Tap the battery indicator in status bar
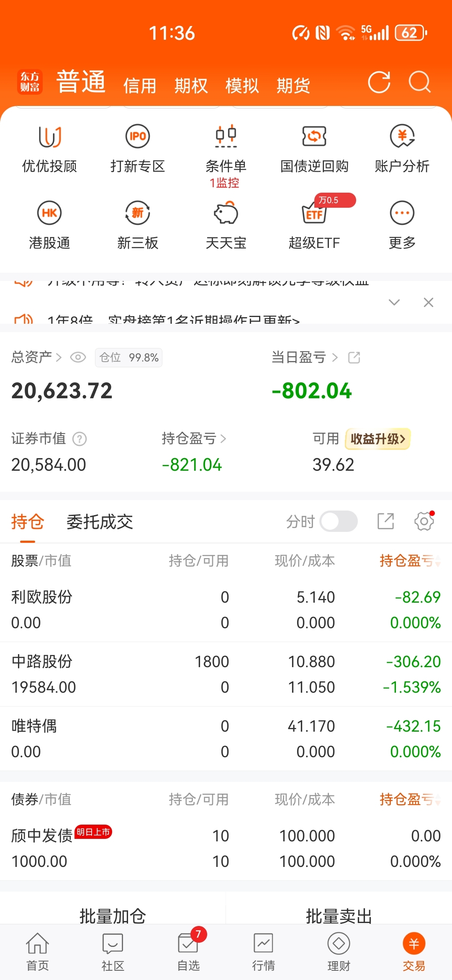452x980 pixels. coord(411,33)
